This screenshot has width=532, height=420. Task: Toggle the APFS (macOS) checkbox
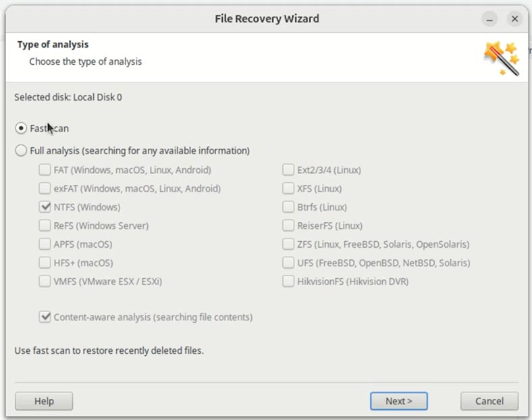[x=45, y=244]
